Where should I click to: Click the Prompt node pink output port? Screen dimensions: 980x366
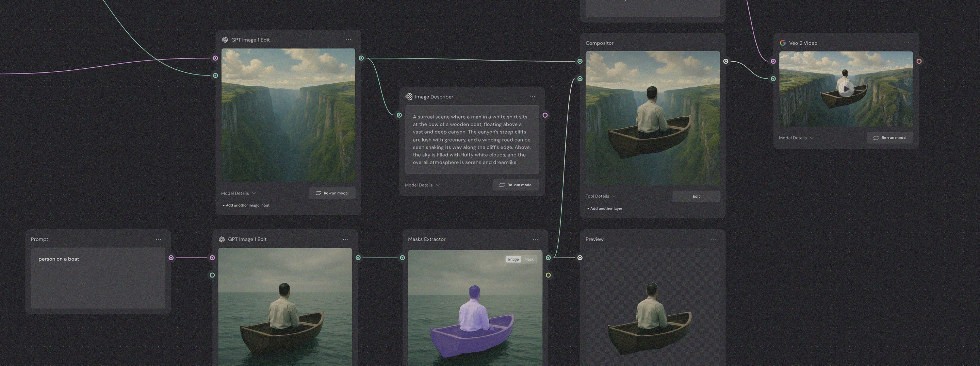coord(171,257)
